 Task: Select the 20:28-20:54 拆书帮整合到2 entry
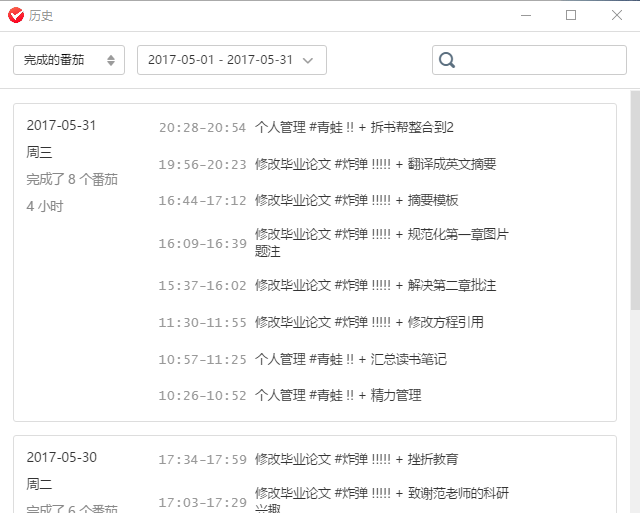(x=306, y=127)
